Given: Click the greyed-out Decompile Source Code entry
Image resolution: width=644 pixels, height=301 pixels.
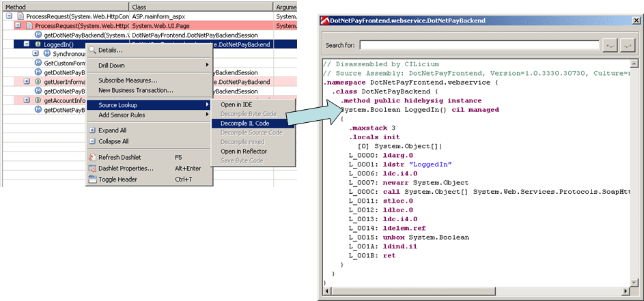Looking at the screenshot, I should pyautogui.click(x=253, y=132).
